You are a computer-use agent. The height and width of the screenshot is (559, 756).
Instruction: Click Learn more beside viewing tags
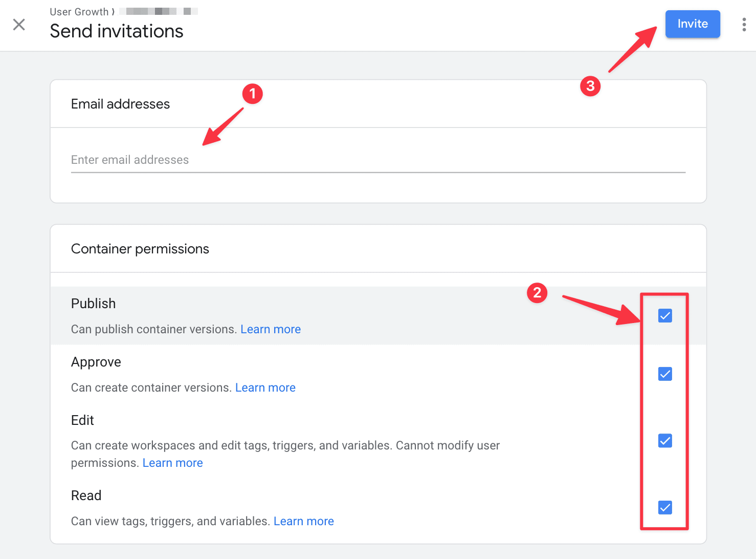303,521
